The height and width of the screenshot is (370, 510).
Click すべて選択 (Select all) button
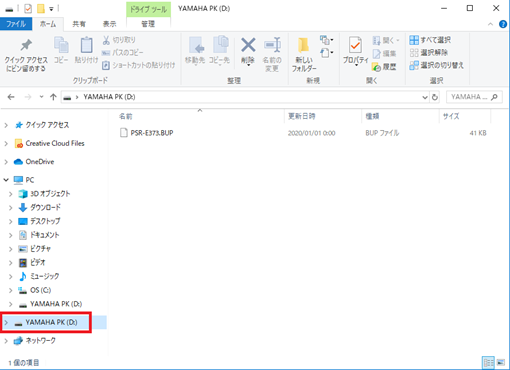coord(430,40)
